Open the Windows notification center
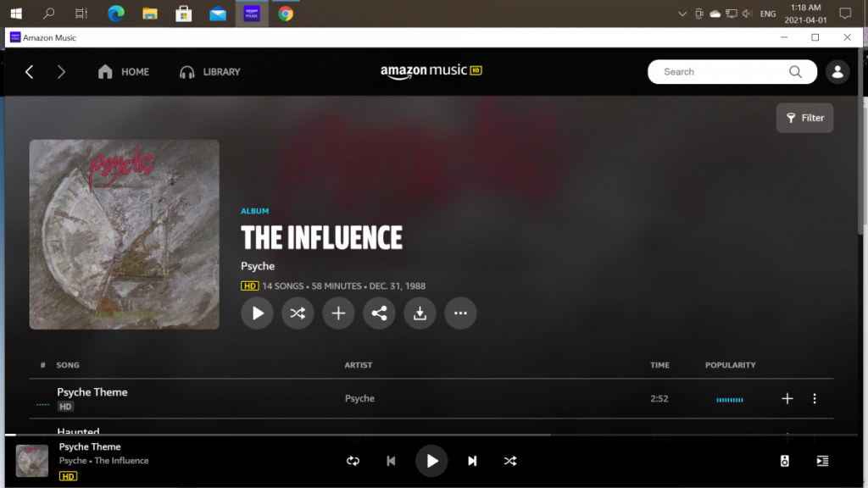The image size is (868, 488). click(845, 14)
